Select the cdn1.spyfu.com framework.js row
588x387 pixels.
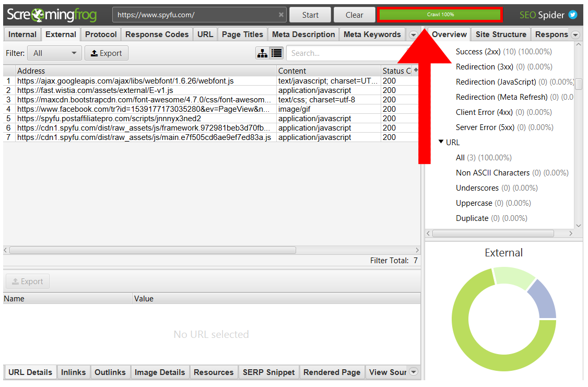click(211, 128)
